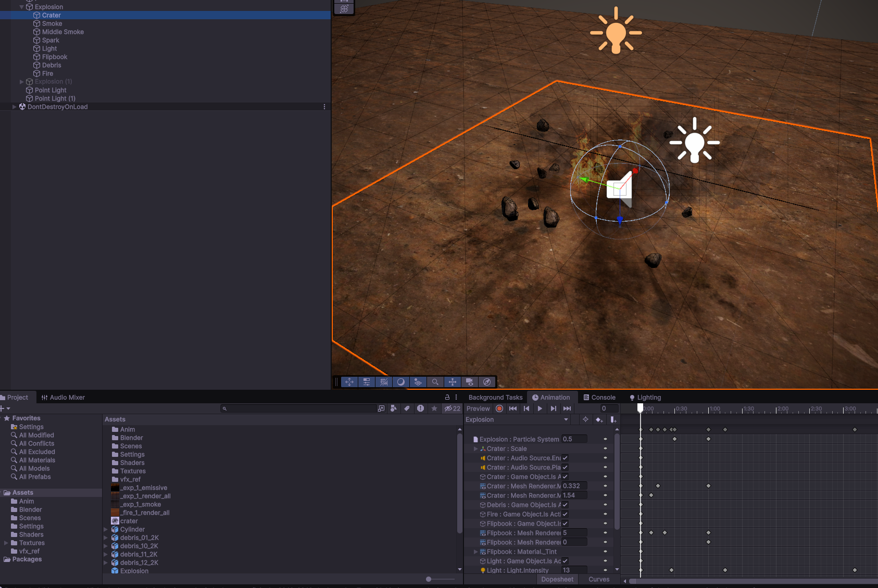Viewport: 878px width, 588px height.
Task: Toggle Debris Game Object Is Active checkbox
Action: pos(565,505)
